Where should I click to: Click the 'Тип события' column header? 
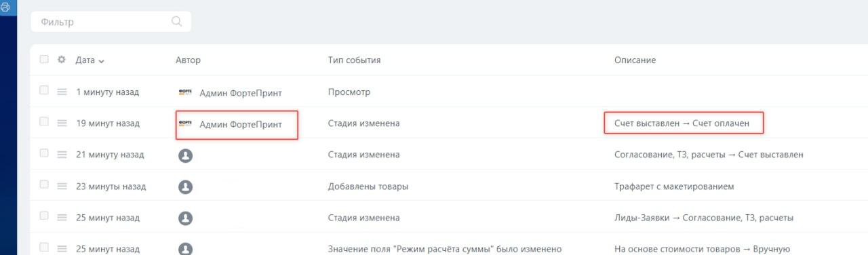[x=354, y=60]
